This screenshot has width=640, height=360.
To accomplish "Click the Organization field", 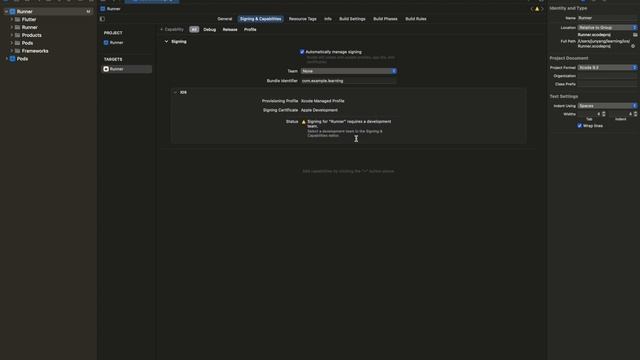I will tap(607, 76).
